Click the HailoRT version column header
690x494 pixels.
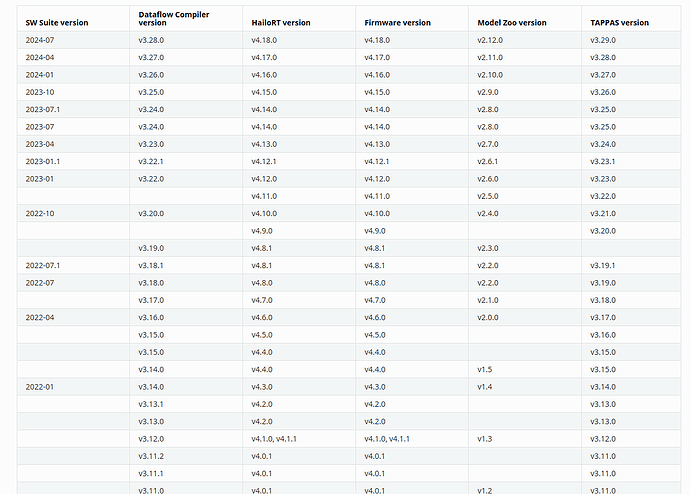click(x=281, y=22)
